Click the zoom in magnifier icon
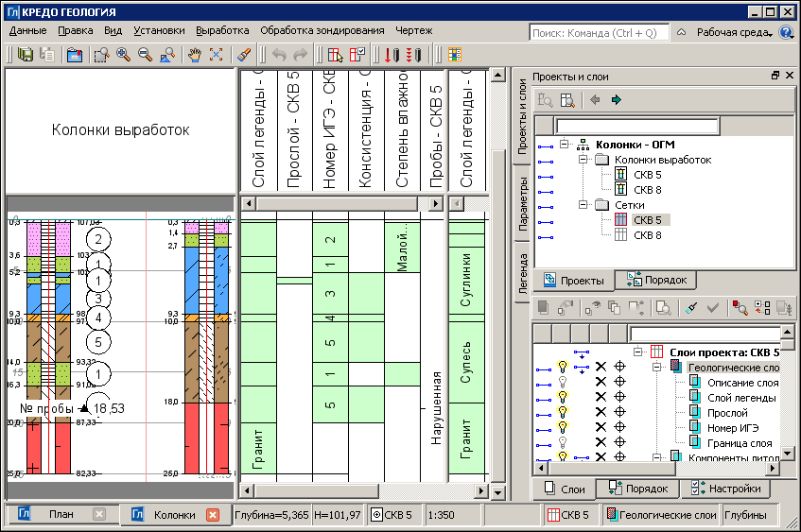The image size is (801, 532). (123, 55)
